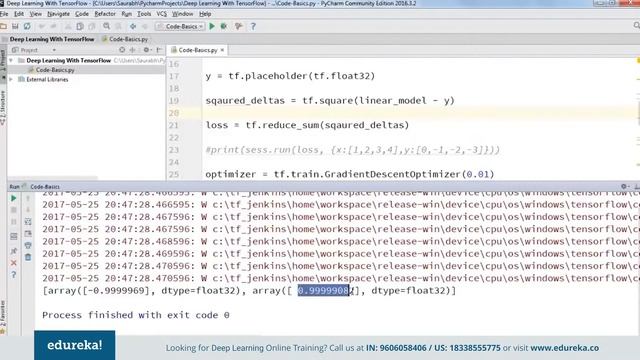Click the Undo toolbar icon
The width and height of the screenshot is (640, 360).
click(x=42, y=27)
